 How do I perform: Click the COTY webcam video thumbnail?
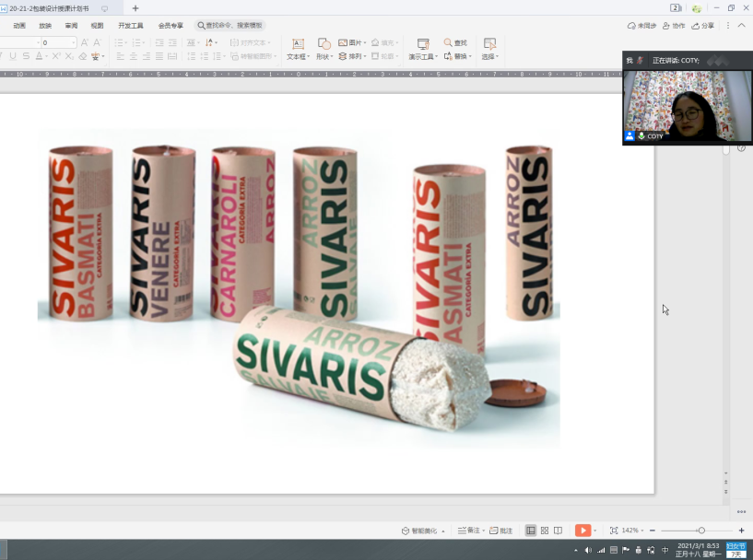687,106
